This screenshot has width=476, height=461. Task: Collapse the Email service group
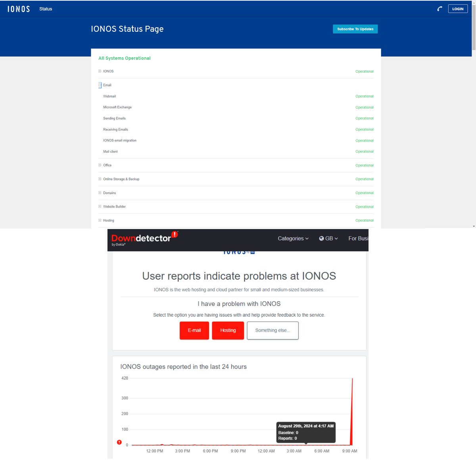click(100, 85)
